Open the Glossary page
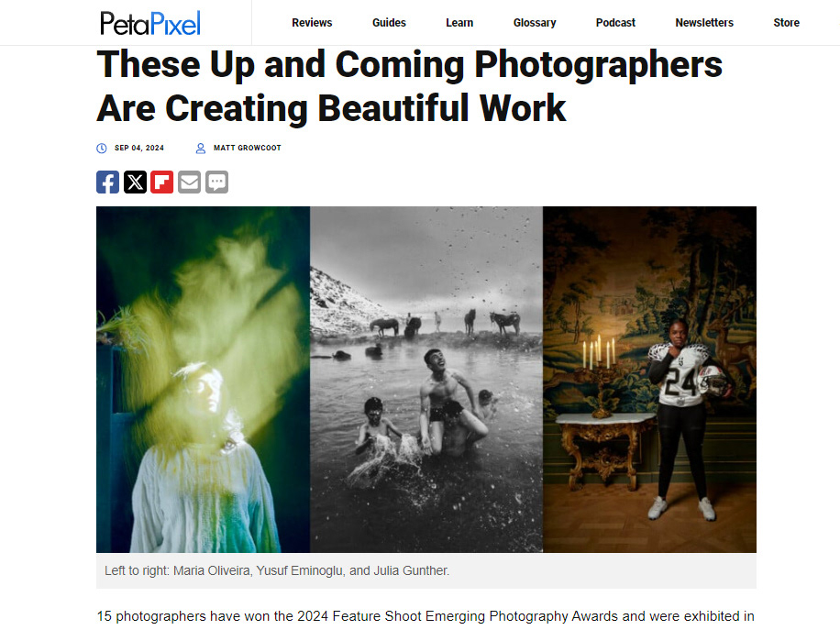 pyautogui.click(x=535, y=23)
